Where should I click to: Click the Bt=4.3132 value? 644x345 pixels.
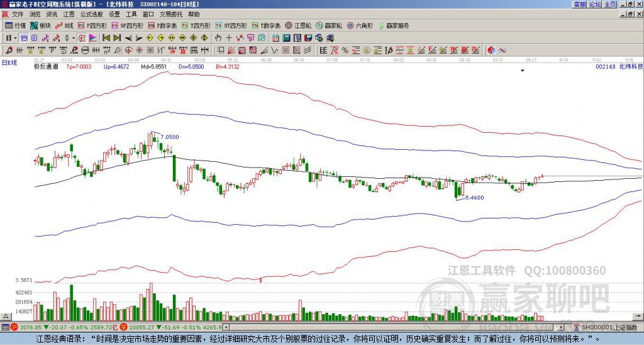click(227, 66)
